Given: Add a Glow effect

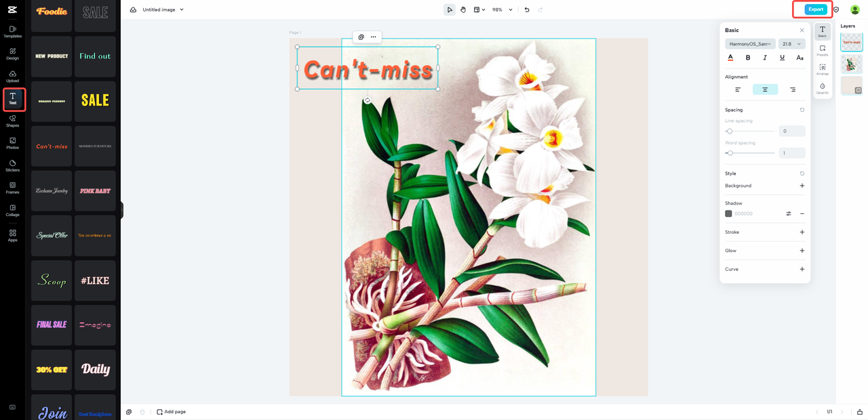Looking at the screenshot, I should [x=802, y=251].
